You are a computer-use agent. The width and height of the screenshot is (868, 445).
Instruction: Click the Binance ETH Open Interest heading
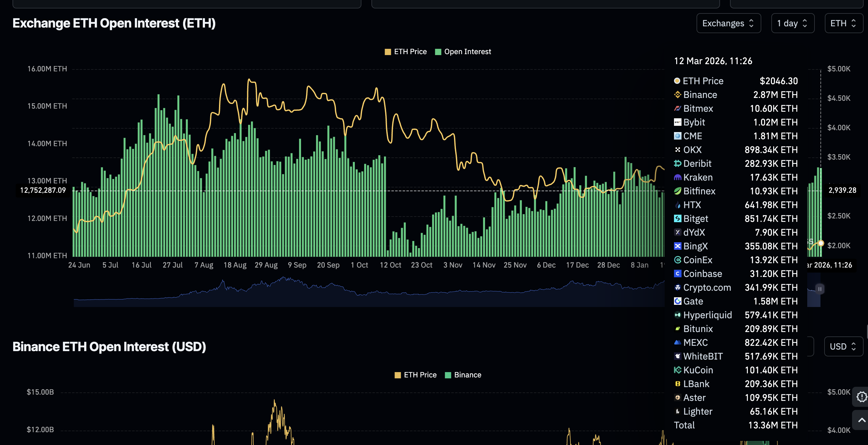109,347
